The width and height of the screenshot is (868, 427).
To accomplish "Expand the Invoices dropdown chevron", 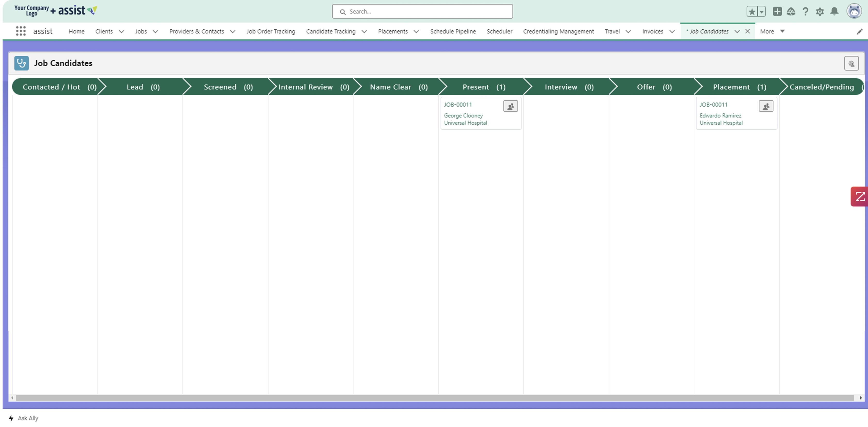I will [672, 32].
